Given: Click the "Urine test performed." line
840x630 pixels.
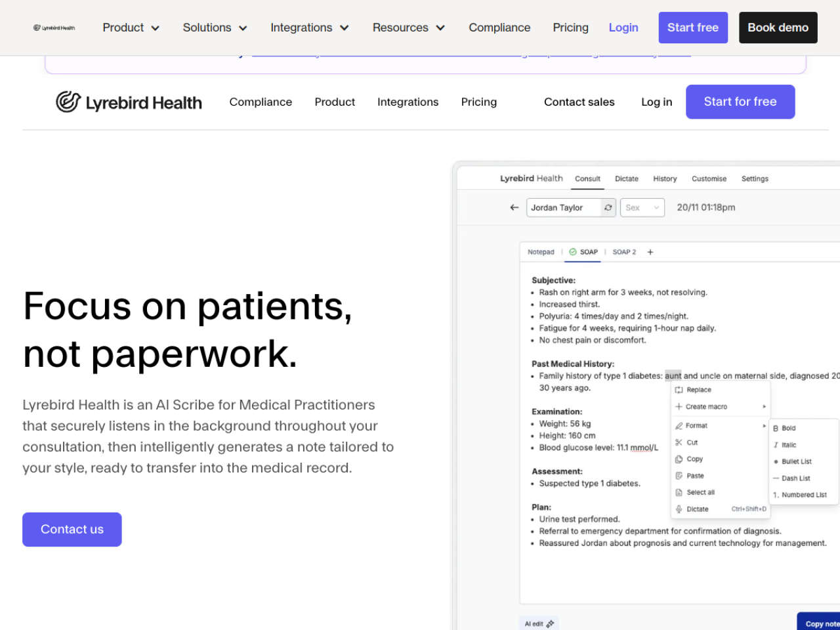Looking at the screenshot, I should (x=579, y=519).
